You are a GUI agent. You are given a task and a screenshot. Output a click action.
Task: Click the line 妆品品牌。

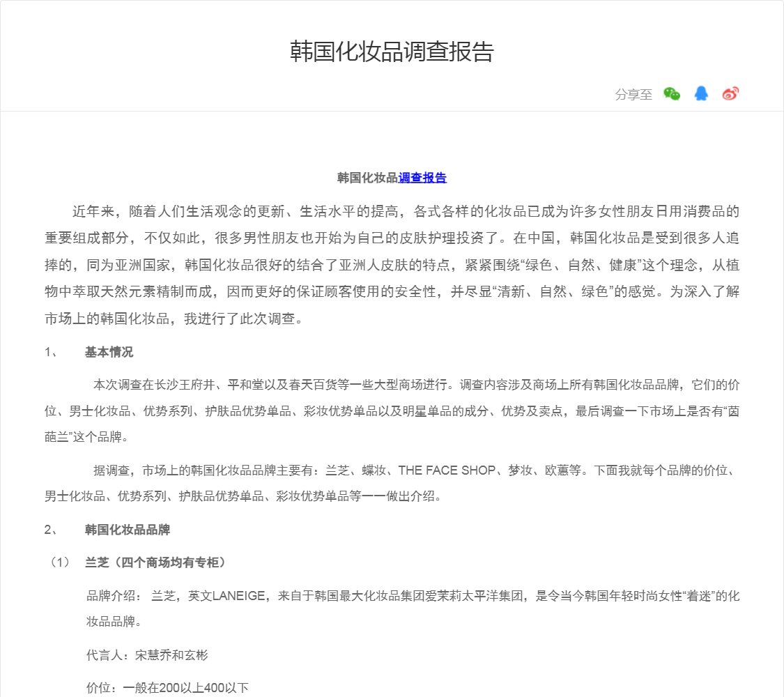tap(114, 622)
